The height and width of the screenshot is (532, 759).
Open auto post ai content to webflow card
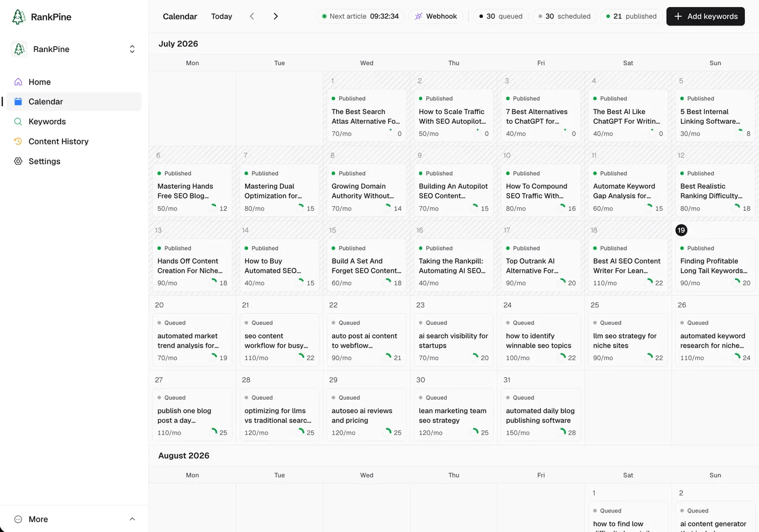[366, 341]
